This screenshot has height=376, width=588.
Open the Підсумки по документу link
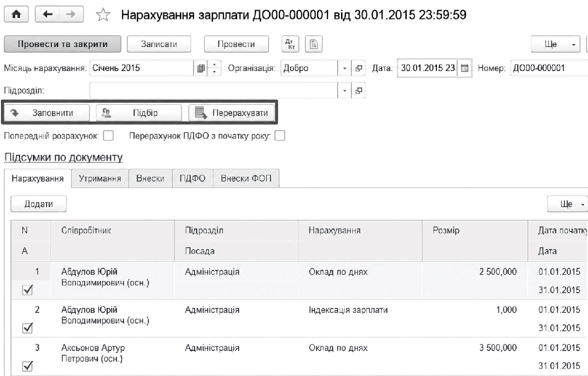[x=63, y=158]
